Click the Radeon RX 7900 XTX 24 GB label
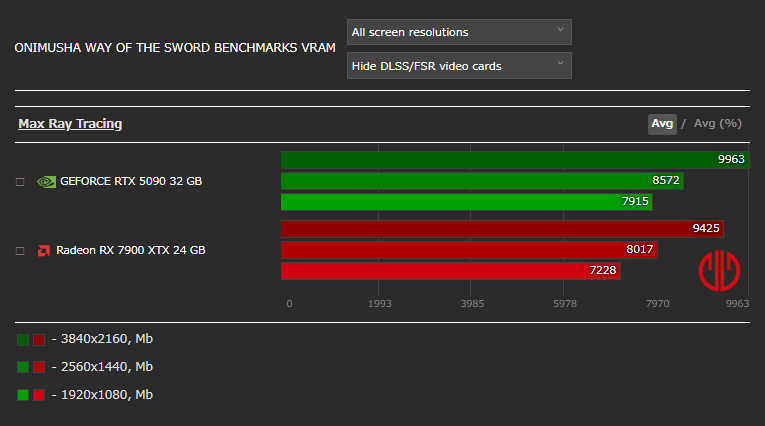The image size is (765, 426). [x=131, y=250]
